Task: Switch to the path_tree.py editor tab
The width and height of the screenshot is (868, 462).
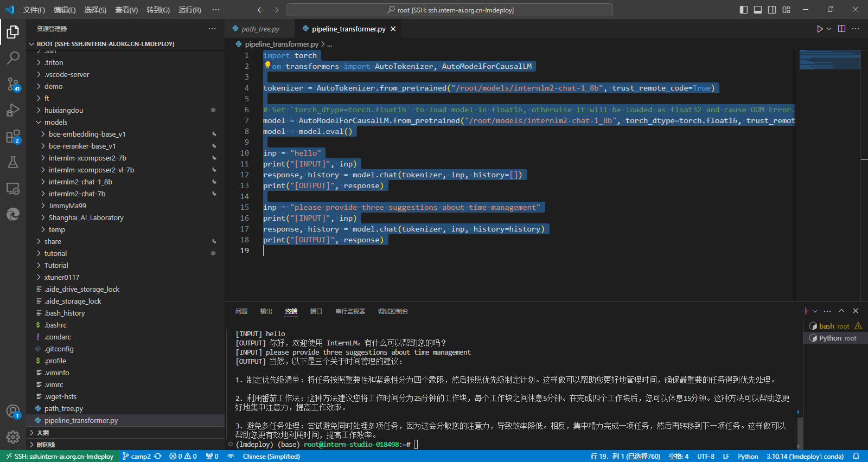Action: [x=260, y=29]
